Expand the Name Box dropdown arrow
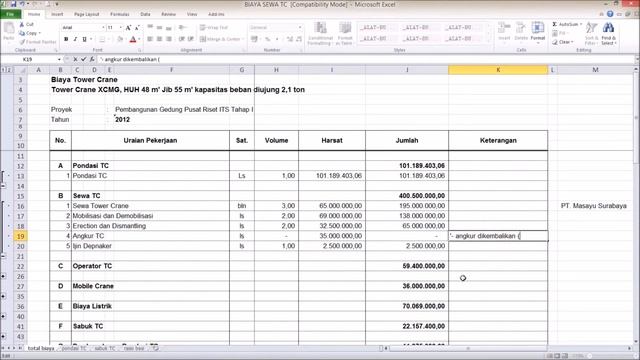 tap(59, 60)
